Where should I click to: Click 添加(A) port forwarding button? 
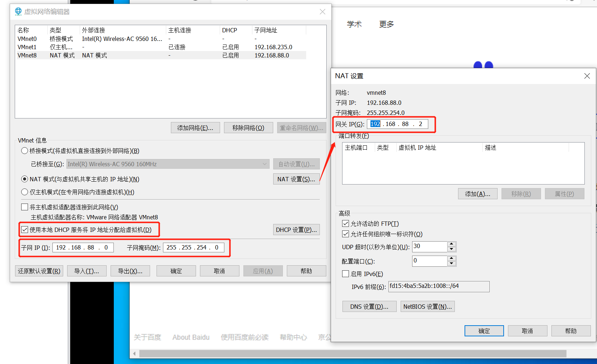(x=478, y=194)
